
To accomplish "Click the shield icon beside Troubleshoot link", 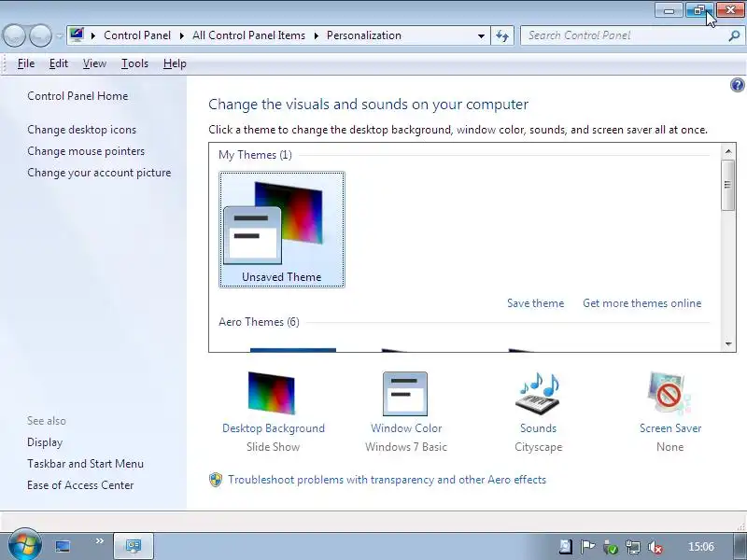I will [x=216, y=480].
